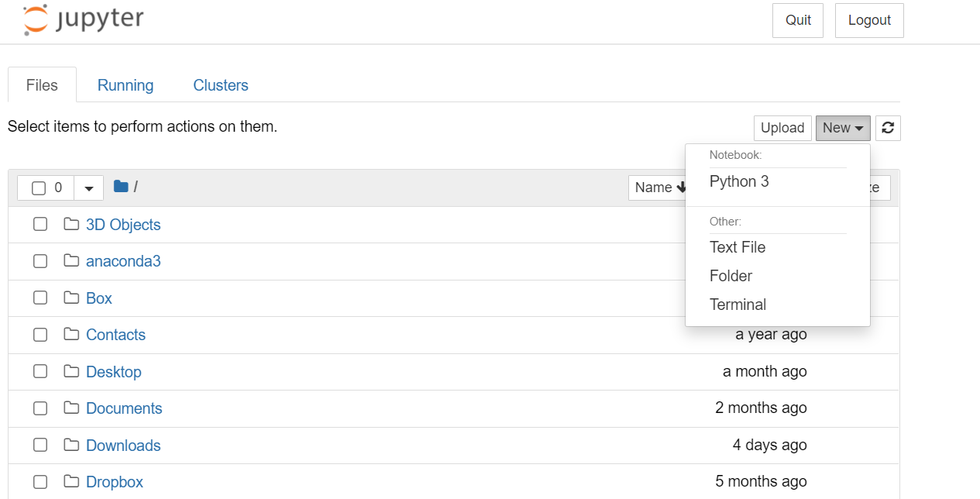The image size is (980, 499).
Task: Open the New dropdown menu
Action: [843, 127]
